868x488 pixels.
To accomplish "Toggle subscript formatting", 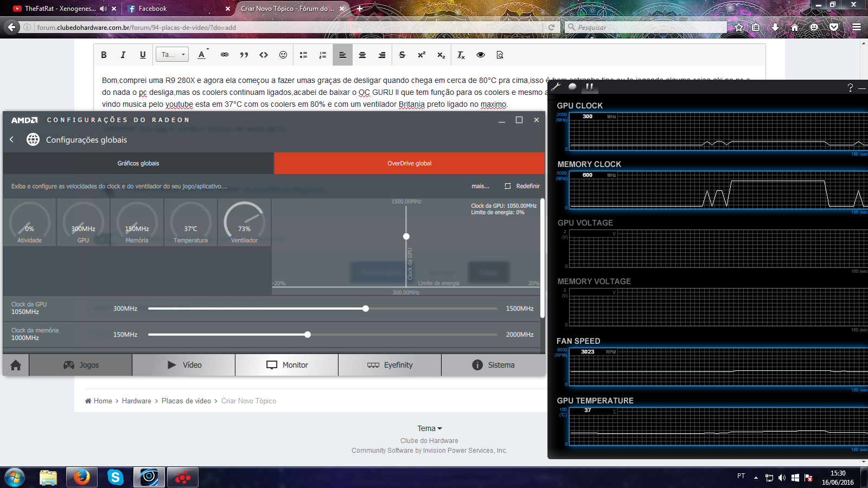I will [x=441, y=55].
